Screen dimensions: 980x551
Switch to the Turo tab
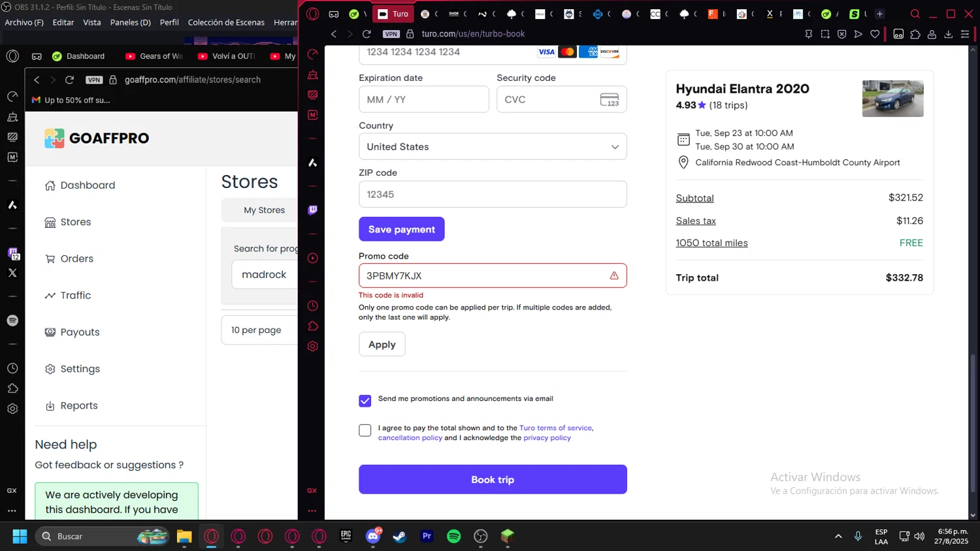(x=393, y=14)
